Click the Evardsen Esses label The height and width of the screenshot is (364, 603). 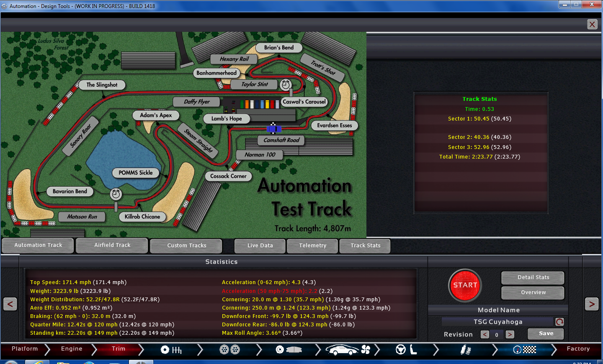pos(335,126)
